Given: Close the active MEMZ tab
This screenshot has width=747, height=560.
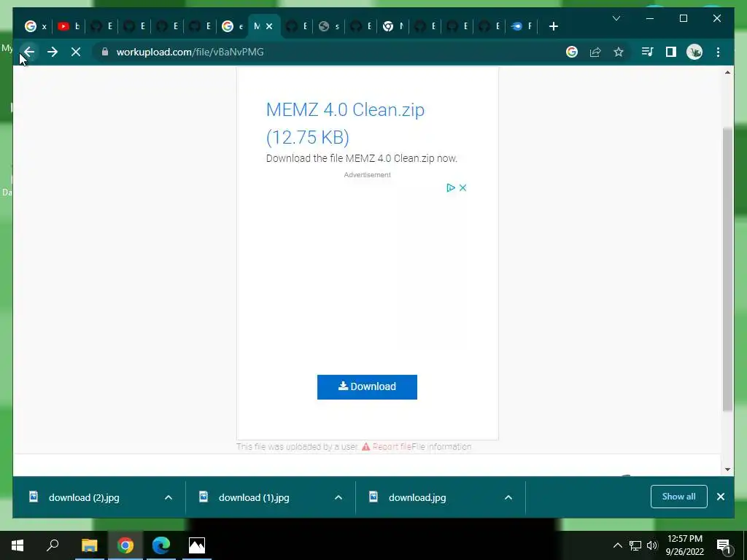Looking at the screenshot, I should pyautogui.click(x=269, y=26).
